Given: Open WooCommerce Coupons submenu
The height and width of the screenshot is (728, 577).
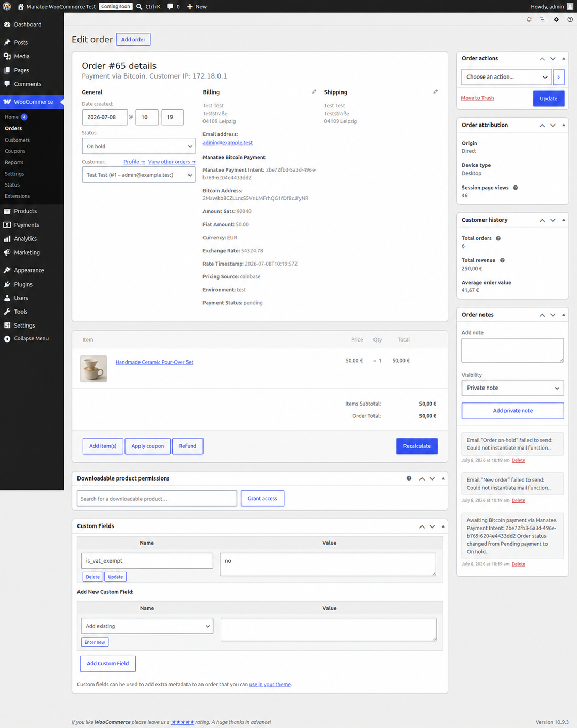Looking at the screenshot, I should click(x=15, y=151).
